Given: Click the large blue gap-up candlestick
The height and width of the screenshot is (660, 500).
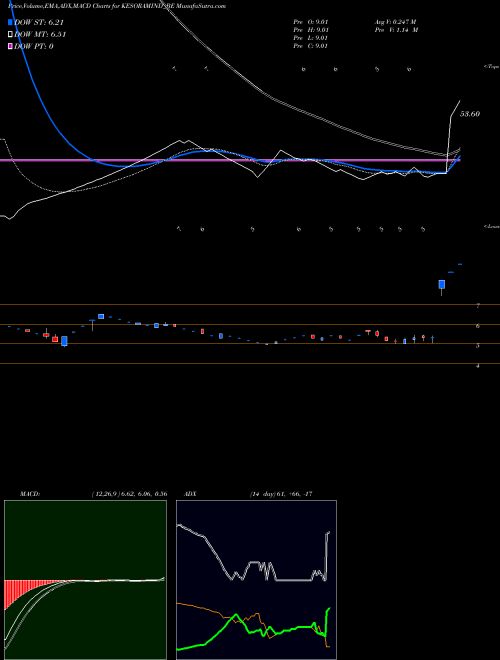Looking at the screenshot, I should click(x=441, y=285).
